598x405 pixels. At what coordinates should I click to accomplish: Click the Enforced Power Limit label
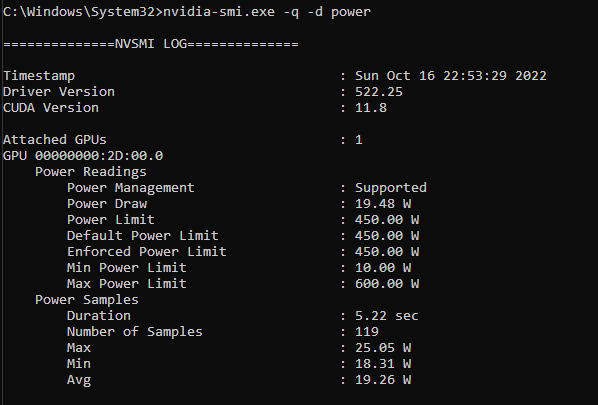click(x=146, y=252)
